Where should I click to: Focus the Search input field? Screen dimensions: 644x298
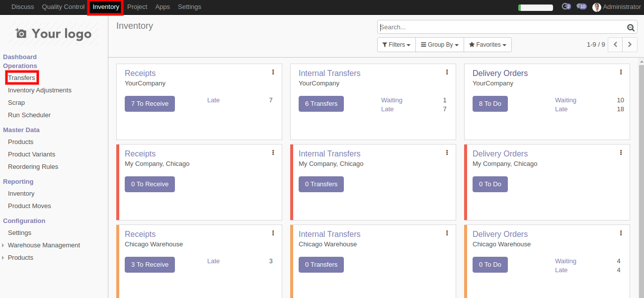pyautogui.click(x=502, y=27)
